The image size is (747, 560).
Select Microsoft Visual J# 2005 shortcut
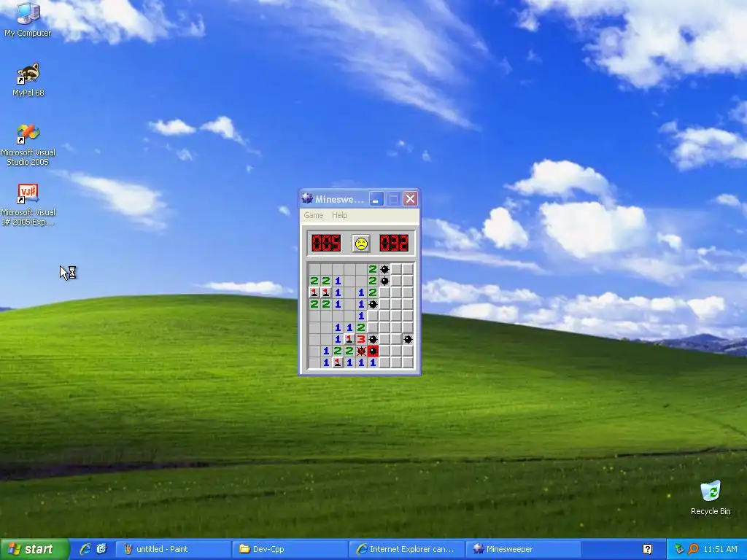[x=28, y=204]
